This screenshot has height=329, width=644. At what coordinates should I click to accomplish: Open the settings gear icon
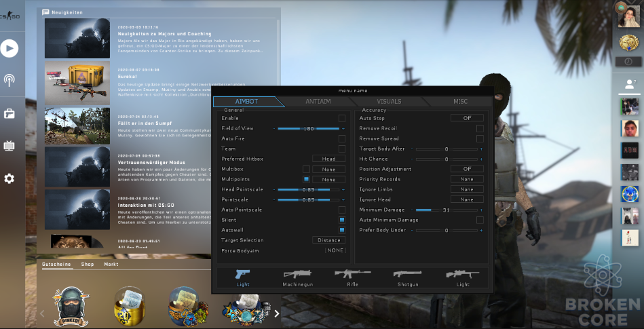tap(9, 178)
